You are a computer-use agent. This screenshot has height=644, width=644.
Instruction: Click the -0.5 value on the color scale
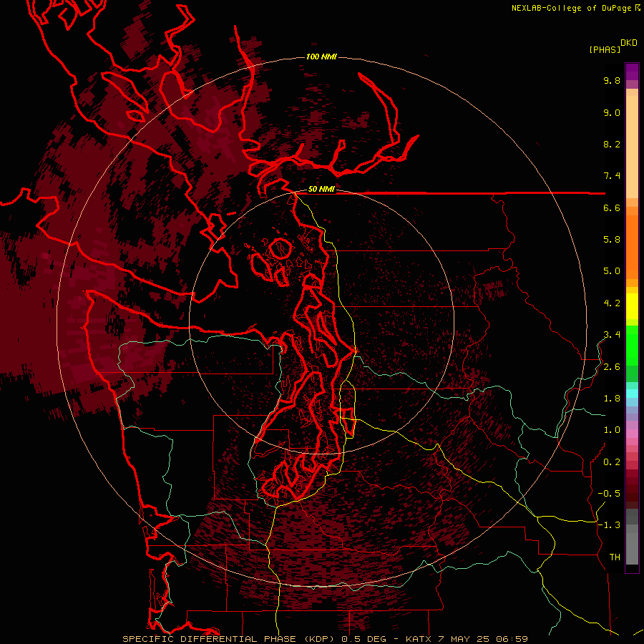(x=609, y=494)
